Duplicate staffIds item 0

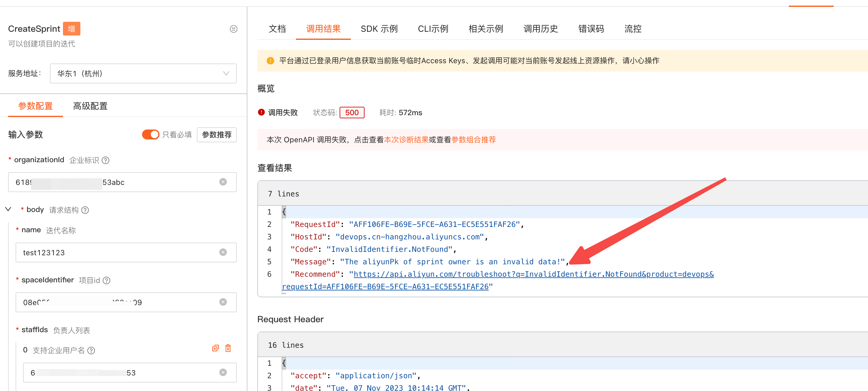pos(215,348)
